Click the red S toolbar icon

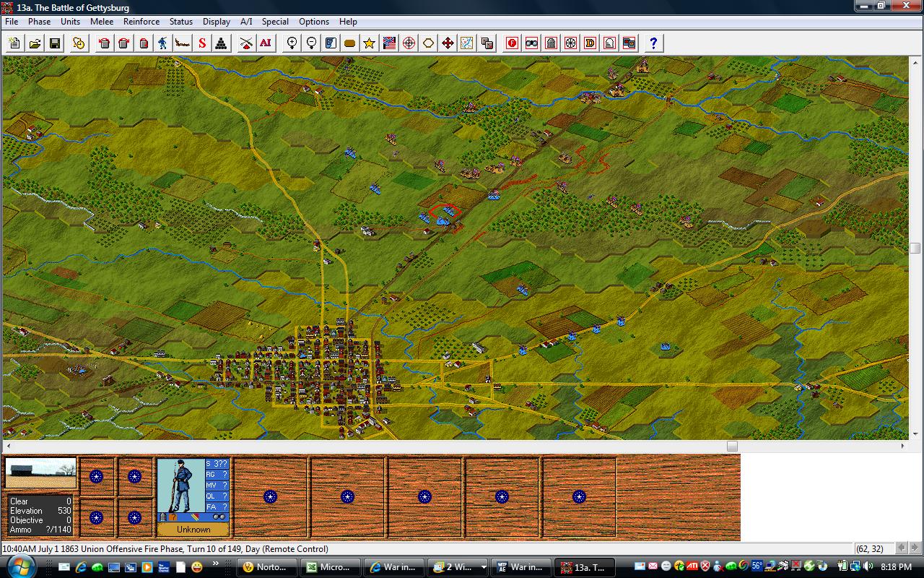(x=202, y=43)
